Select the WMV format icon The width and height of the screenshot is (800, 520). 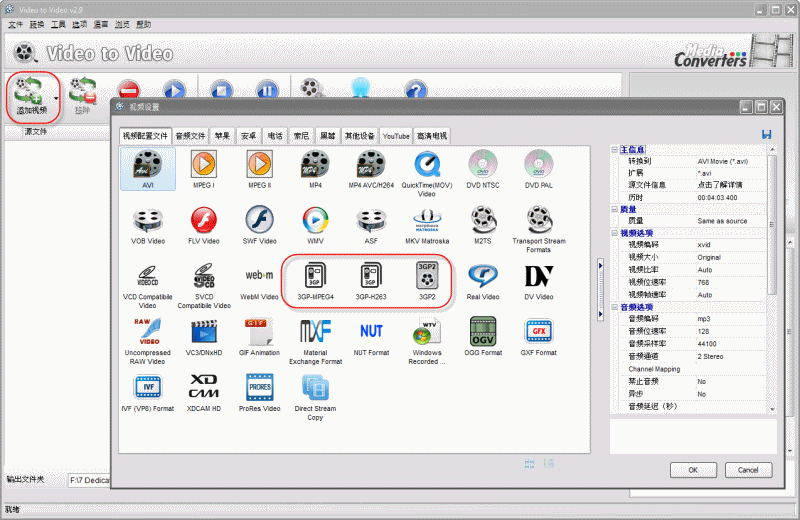pos(315,226)
